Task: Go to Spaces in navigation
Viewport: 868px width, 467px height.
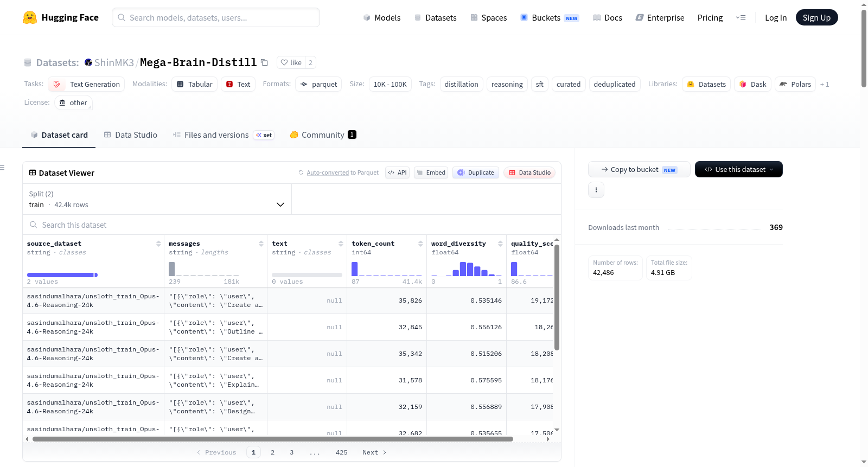Action: 489,18
